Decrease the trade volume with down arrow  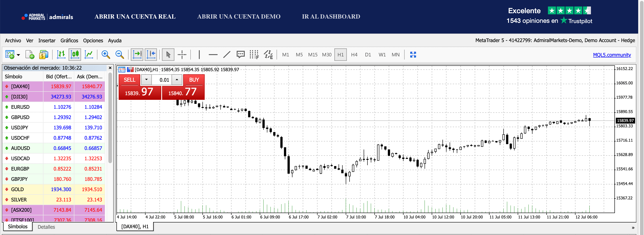coord(146,80)
